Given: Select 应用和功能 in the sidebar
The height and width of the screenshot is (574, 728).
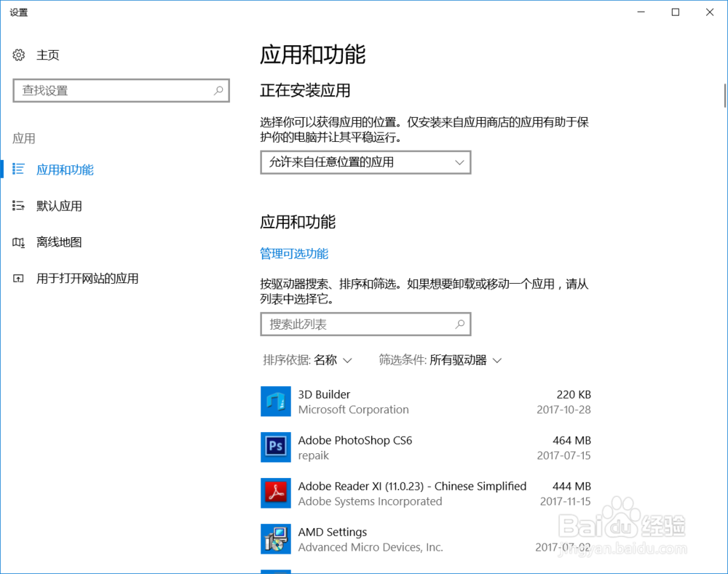Looking at the screenshot, I should (x=65, y=170).
